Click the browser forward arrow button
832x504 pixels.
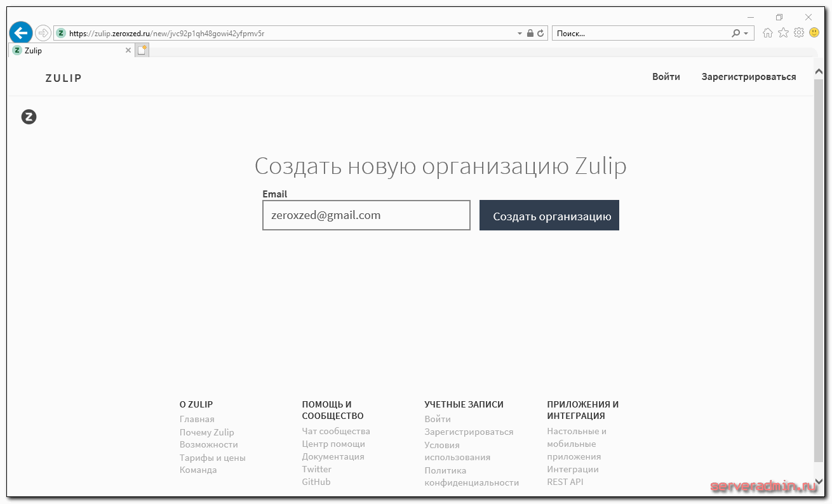click(43, 33)
